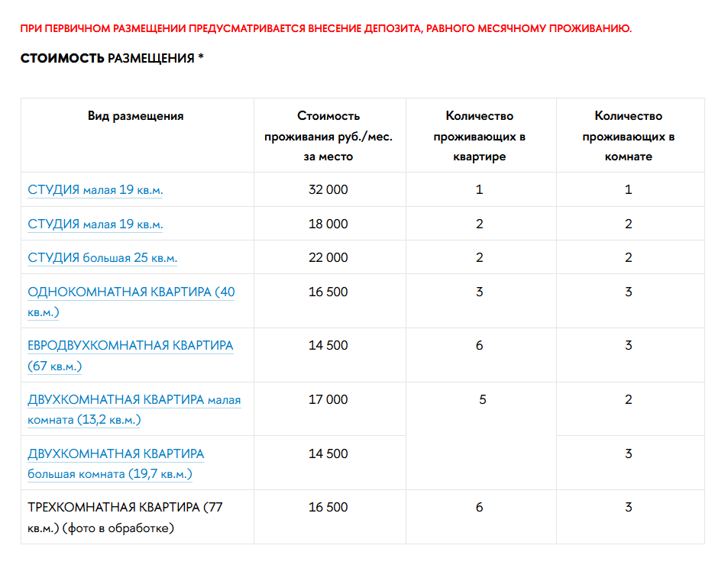
Task: Open ДВУХКОМНАТНАЯ КВАРТИРА малая комната link
Action: (x=134, y=400)
